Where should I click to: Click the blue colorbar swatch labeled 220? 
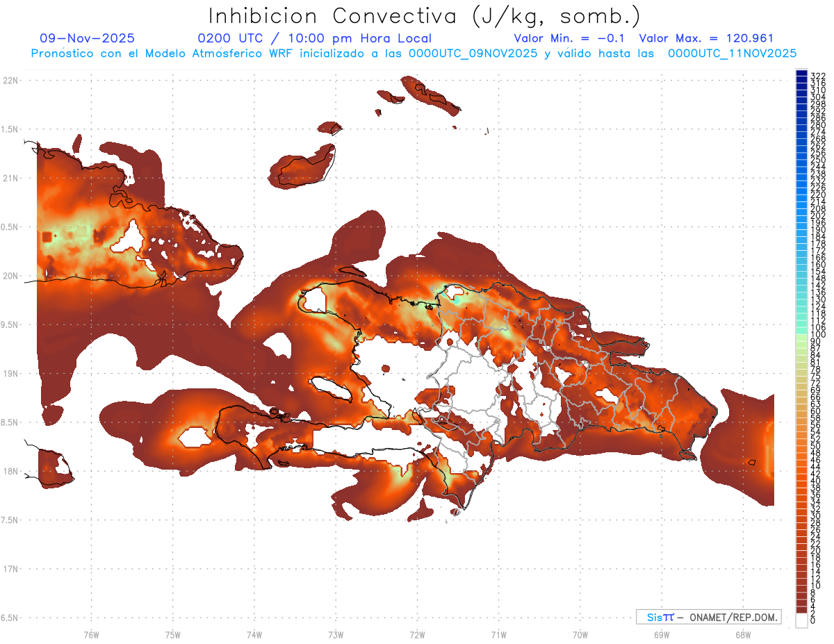(x=801, y=192)
